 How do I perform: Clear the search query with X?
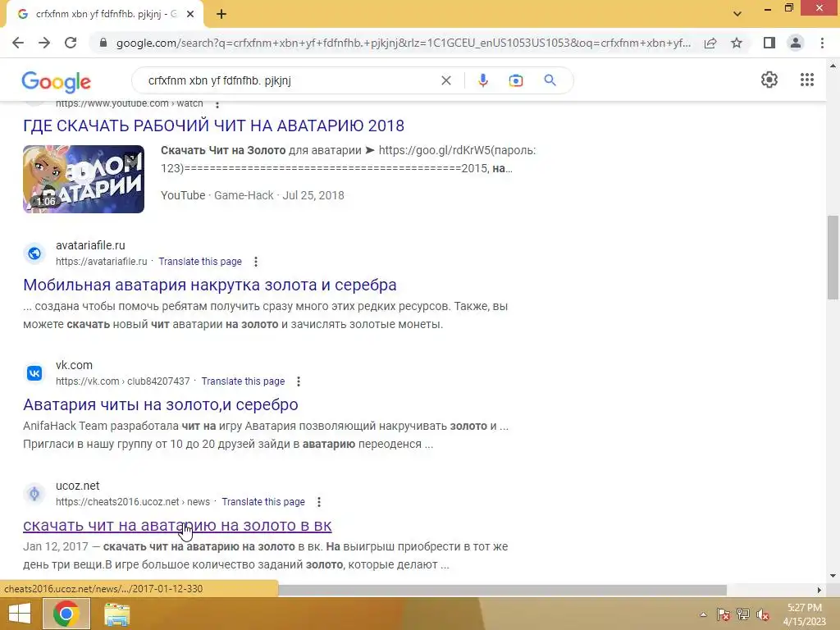[x=445, y=80]
